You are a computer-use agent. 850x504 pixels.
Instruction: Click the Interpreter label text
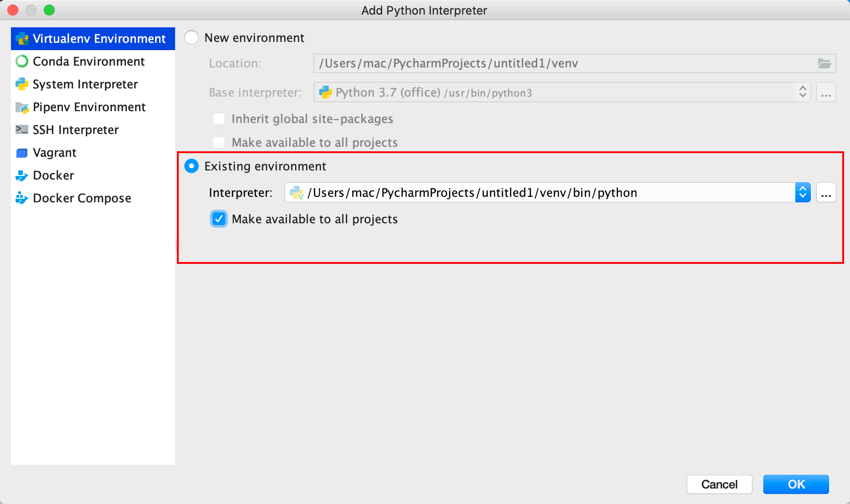(x=240, y=193)
